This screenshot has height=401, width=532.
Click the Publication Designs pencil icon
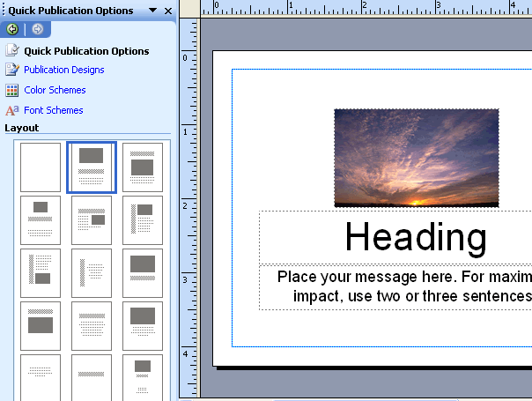tap(12, 70)
